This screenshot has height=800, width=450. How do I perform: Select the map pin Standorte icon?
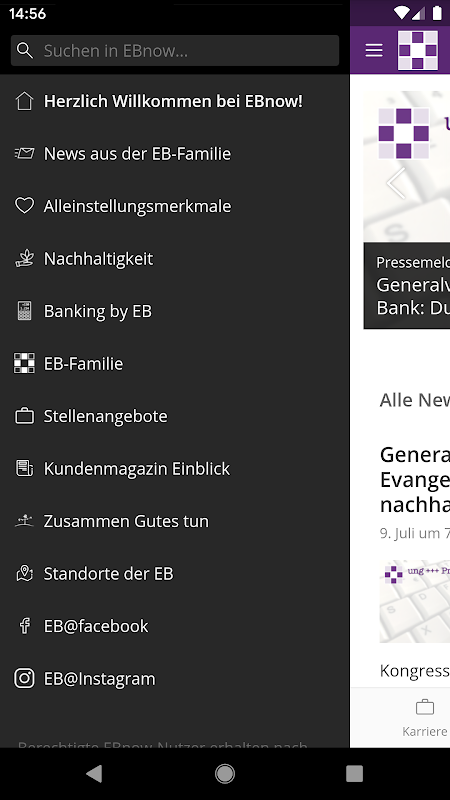[24, 573]
